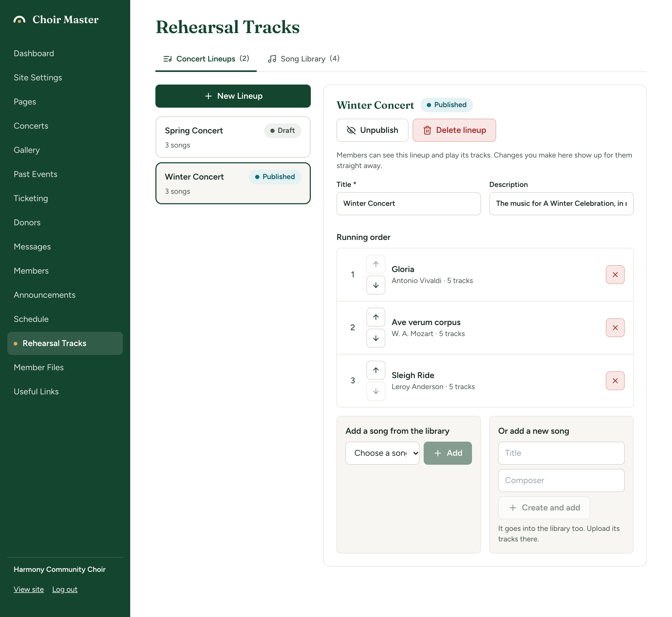
Task: Click the Gloria song title
Action: tap(403, 269)
